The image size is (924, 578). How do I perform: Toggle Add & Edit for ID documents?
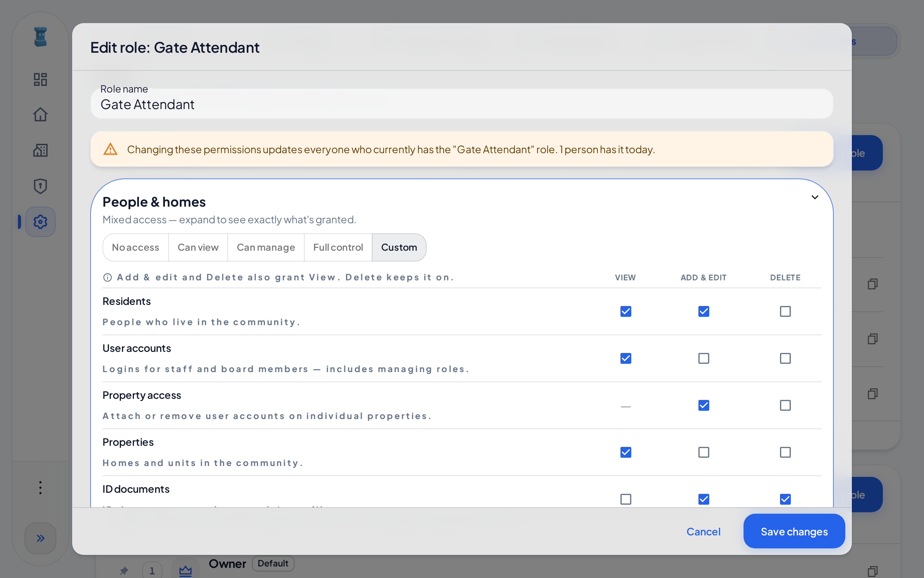(x=704, y=500)
